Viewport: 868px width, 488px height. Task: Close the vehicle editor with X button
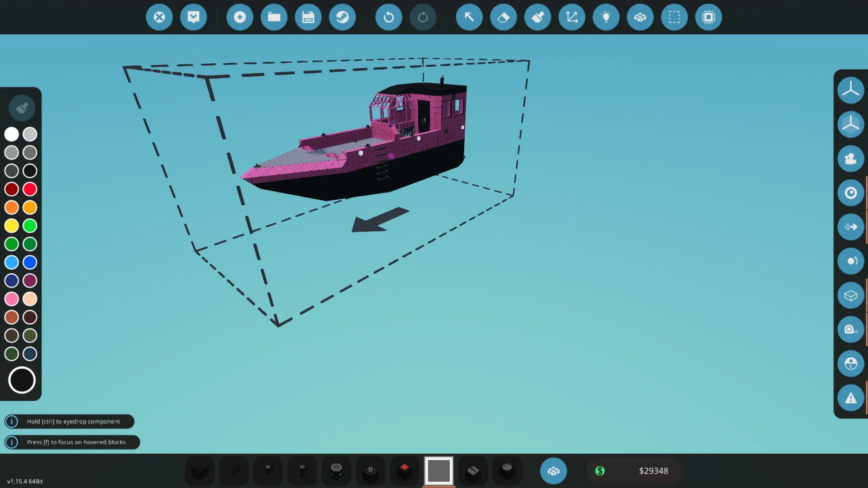coord(159,17)
